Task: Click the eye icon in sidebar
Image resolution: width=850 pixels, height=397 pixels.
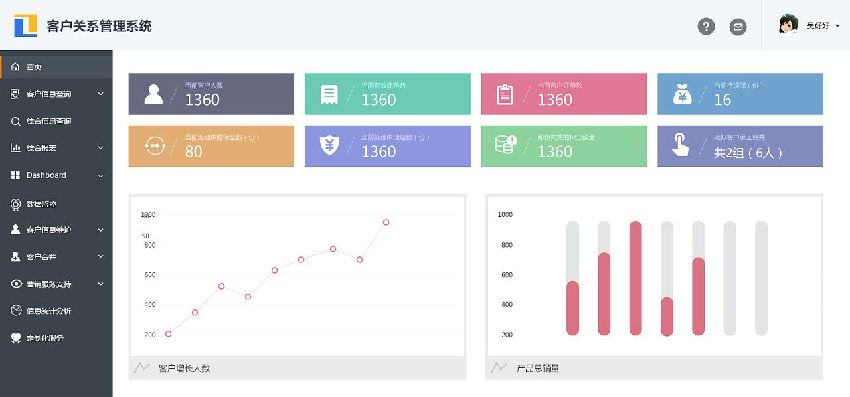Action: click(x=16, y=284)
